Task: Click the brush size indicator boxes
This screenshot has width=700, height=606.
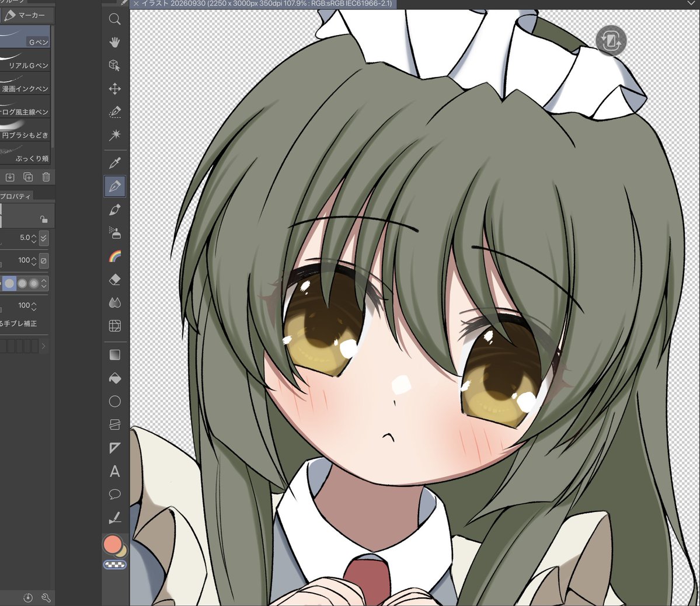Action: click(20, 346)
